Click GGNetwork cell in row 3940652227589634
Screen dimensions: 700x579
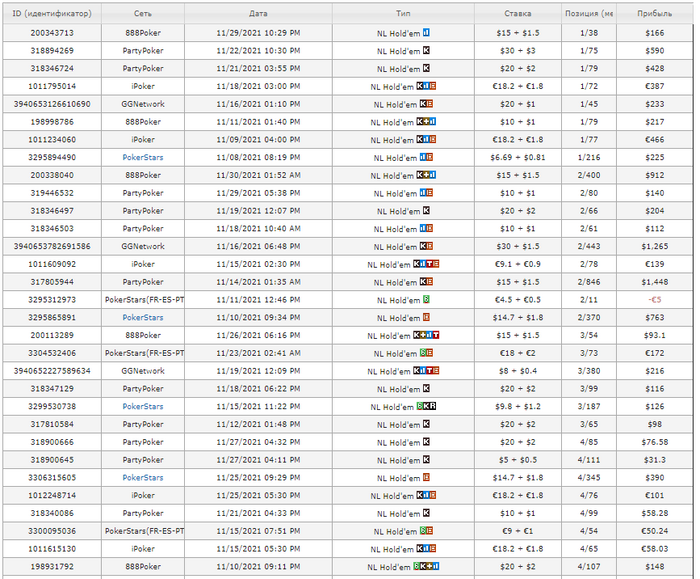(143, 371)
